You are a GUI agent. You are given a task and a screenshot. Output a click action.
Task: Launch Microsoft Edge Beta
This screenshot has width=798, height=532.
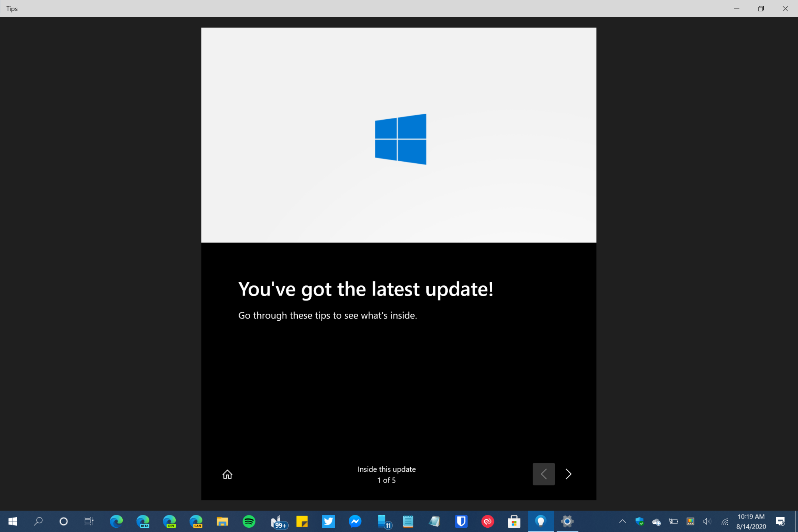pyautogui.click(x=143, y=521)
